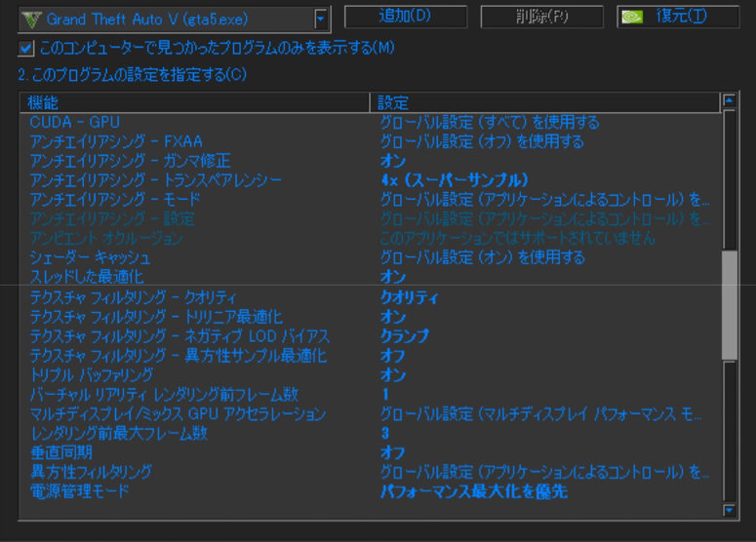Select アンチエイリアシング - ガンマ修正 row
Image resolution: width=756 pixels, height=542 pixels.
[370, 161]
